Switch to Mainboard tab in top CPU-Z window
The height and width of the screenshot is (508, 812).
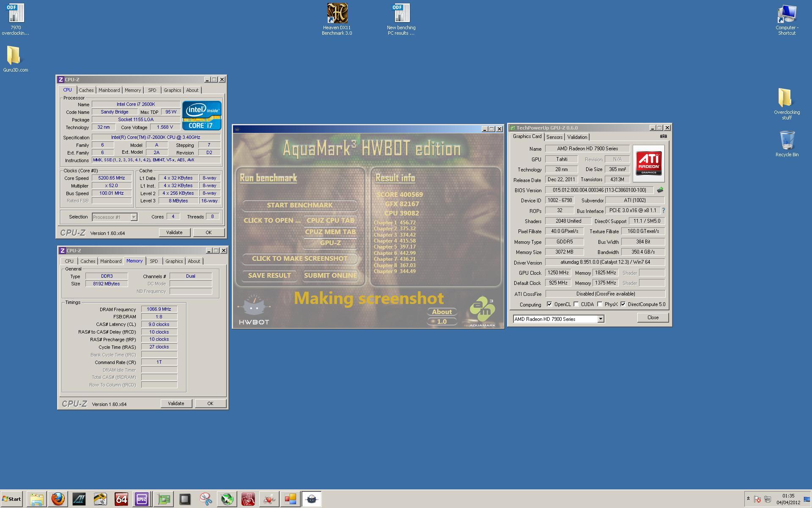(109, 90)
